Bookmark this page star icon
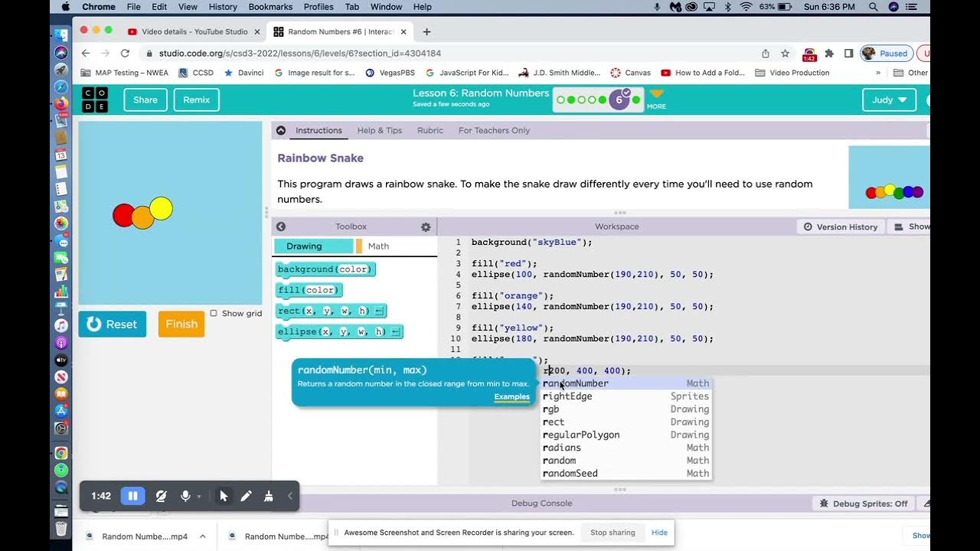980x551 pixels. (785, 54)
